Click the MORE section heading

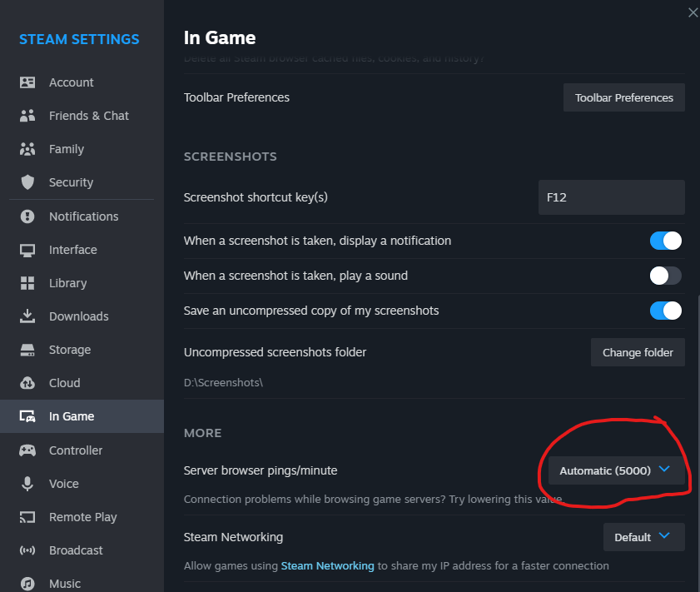[x=203, y=433]
